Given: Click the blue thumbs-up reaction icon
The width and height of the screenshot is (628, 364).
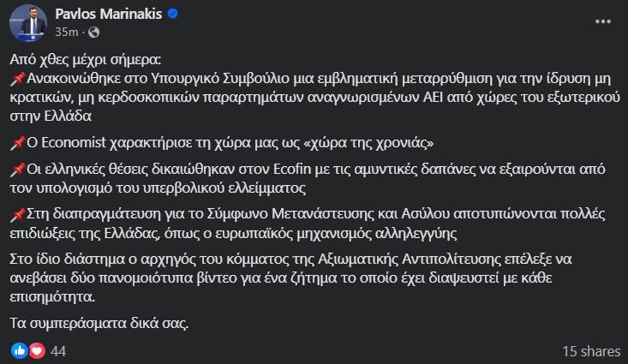Looking at the screenshot, I should tap(19, 351).
